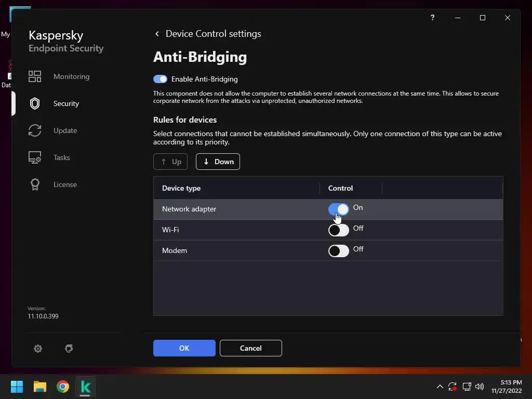Viewport: 532px width, 399px height.
Task: Show hidden tray icons chevron
Action: (440, 387)
